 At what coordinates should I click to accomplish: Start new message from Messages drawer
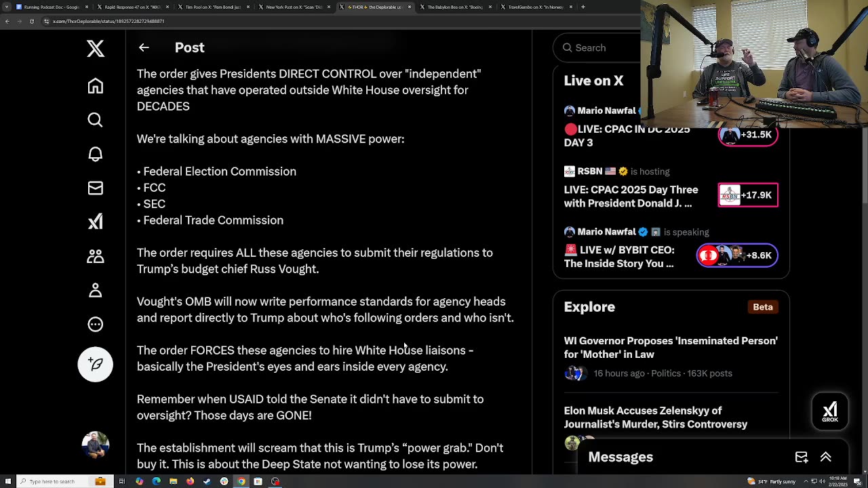802,457
